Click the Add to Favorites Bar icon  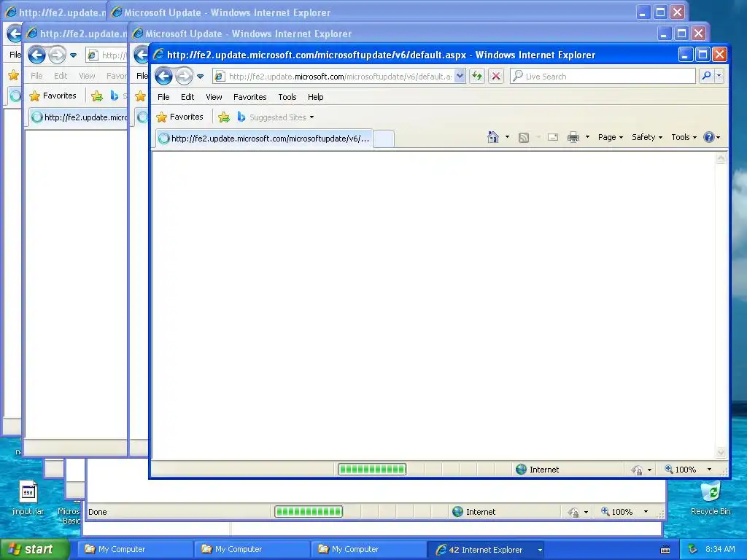224,117
